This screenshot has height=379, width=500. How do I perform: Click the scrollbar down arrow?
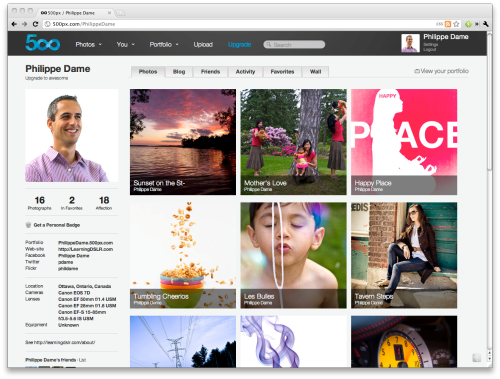point(489,359)
